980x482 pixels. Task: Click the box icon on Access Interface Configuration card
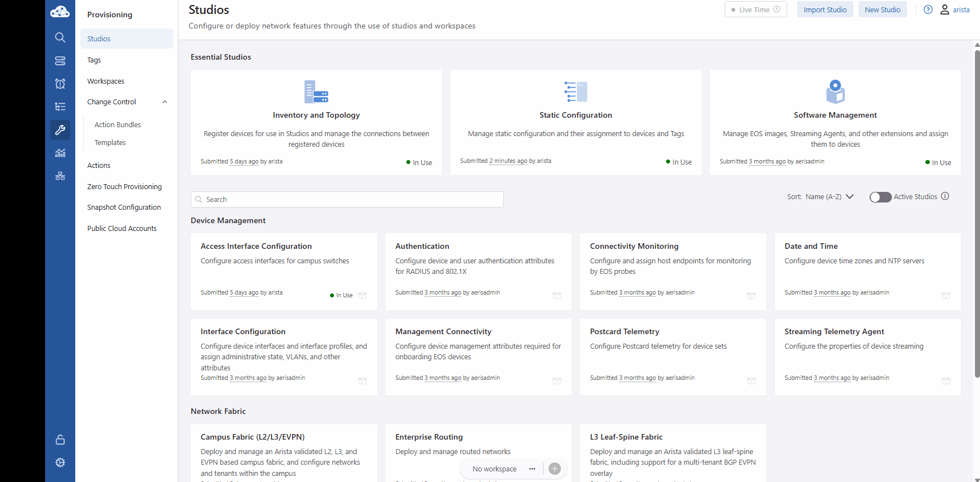pos(362,296)
